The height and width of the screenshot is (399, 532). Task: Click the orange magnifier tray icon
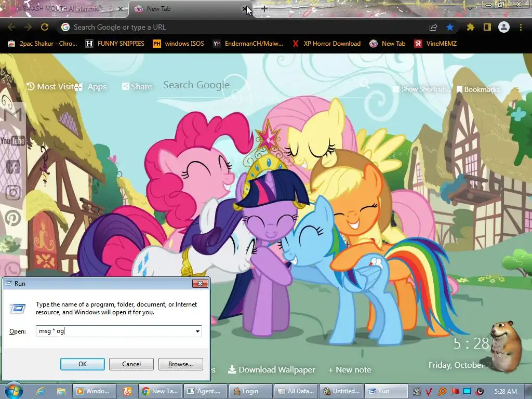[442, 392]
